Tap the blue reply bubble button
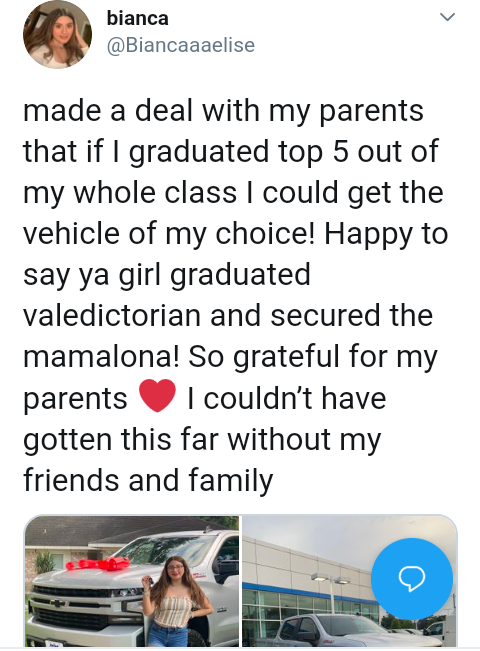480x651 pixels. coord(411,579)
